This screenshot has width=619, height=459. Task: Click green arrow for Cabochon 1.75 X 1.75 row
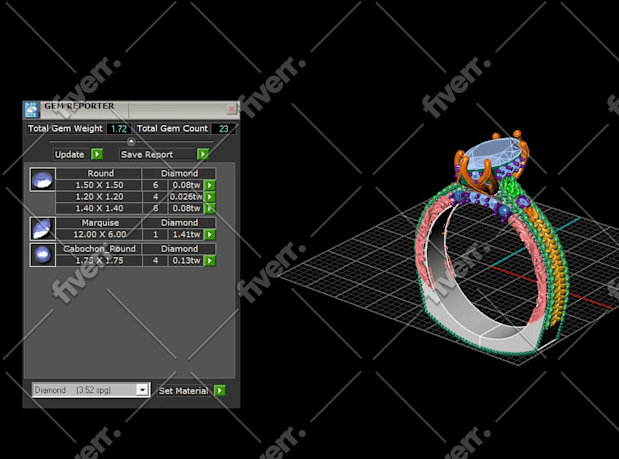click(x=210, y=260)
